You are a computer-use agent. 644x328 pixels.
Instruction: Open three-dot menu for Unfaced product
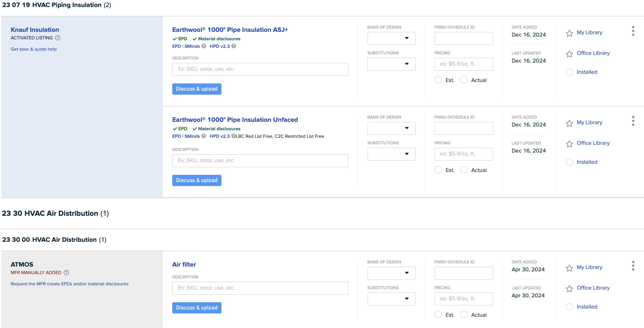click(x=633, y=121)
